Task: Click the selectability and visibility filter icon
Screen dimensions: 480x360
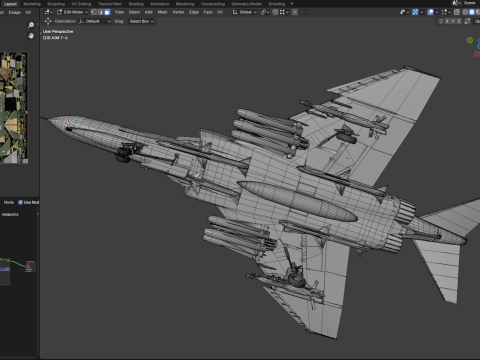Action: click(x=404, y=12)
